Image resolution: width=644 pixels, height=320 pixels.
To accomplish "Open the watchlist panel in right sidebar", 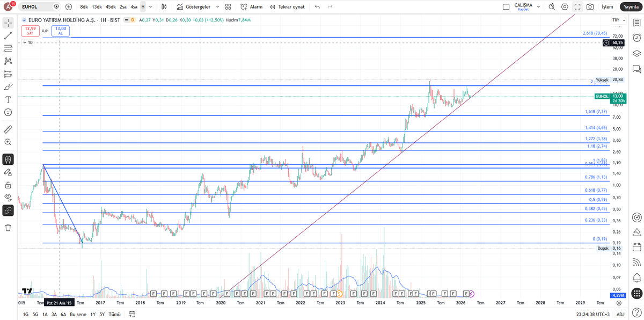I will pos(636,23).
